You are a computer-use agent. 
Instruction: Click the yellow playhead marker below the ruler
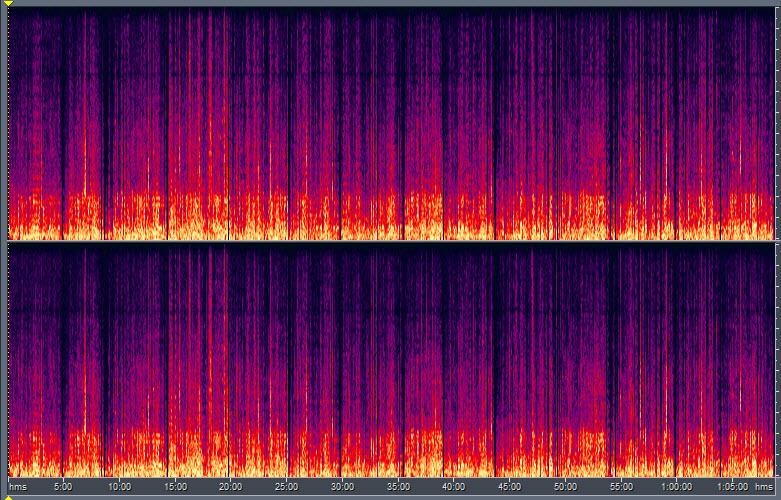coord(8,498)
